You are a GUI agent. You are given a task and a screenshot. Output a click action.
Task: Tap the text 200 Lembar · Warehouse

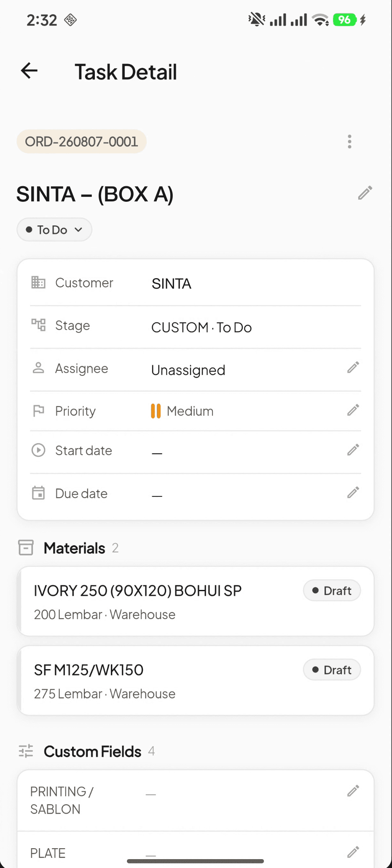coord(105,614)
